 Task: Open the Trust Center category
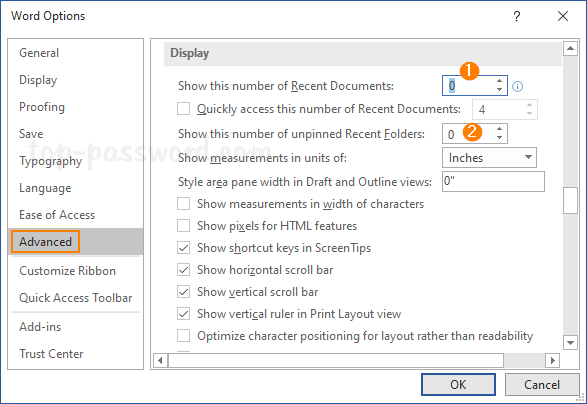[51, 354]
